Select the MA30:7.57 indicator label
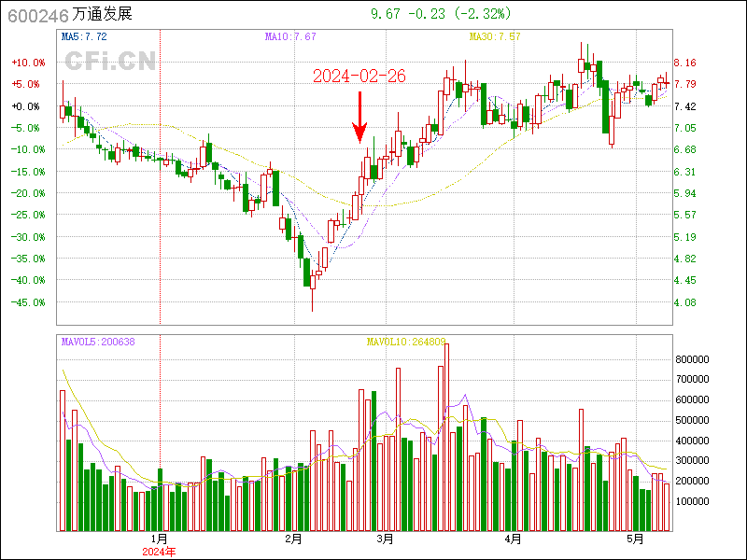 tap(494, 36)
